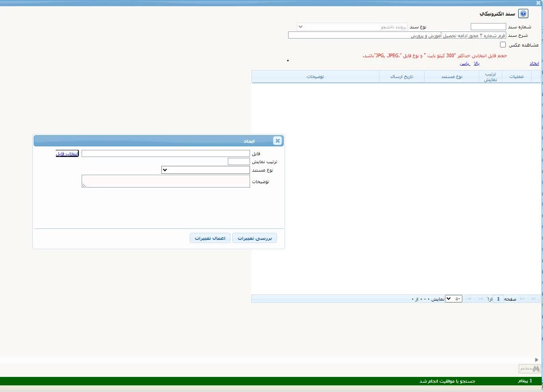Viewport: 543px width, 392px height.
Task: Click the توضیحات textarea in the dialog
Action: click(x=166, y=181)
